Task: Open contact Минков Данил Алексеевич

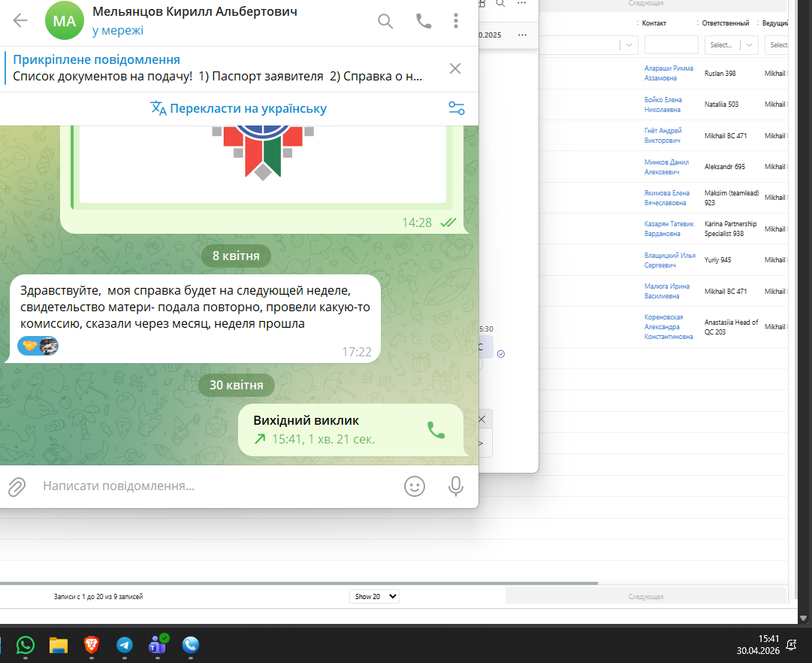Action: tap(666, 167)
